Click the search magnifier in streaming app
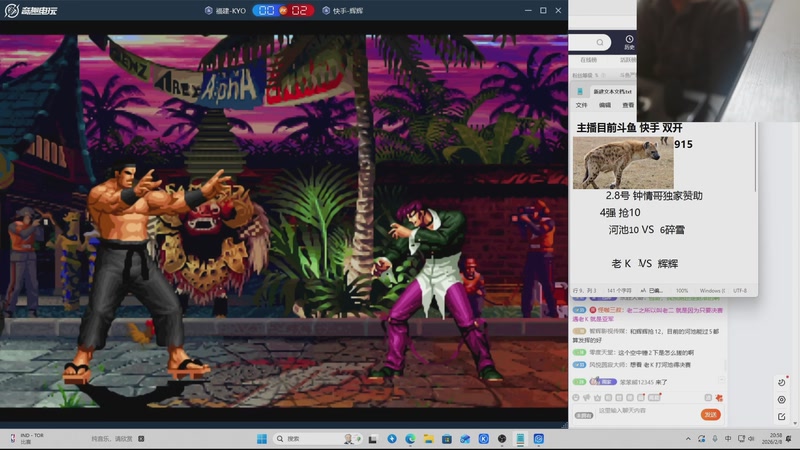800x450 pixels. coord(600,42)
